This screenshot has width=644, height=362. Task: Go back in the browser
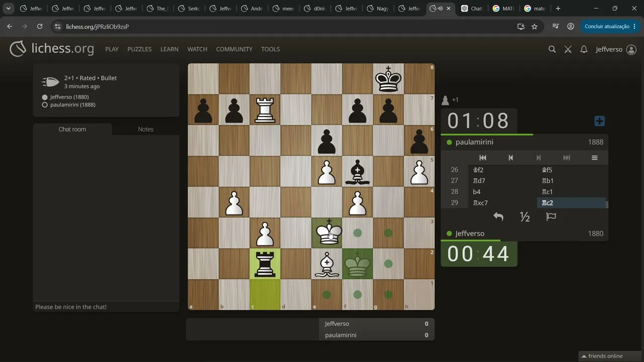click(10, 26)
